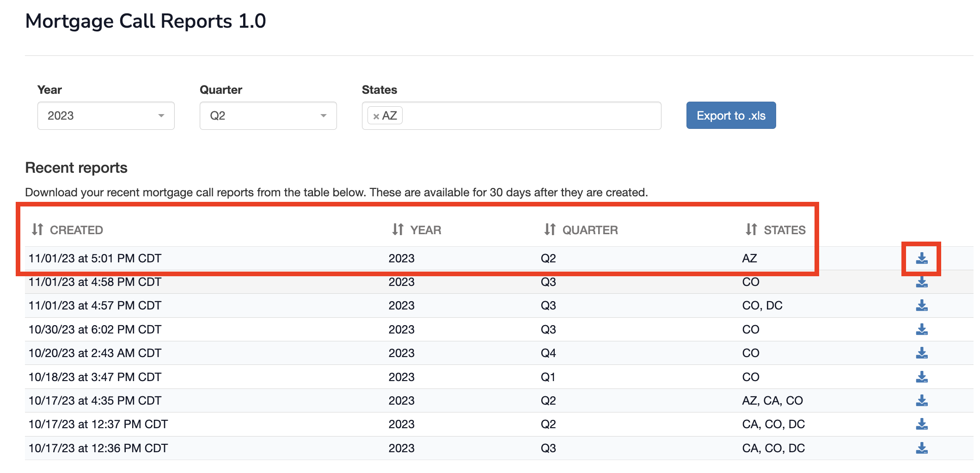The image size is (980, 473).
Task: Download the AZ, CA, CO report
Action: pos(921,400)
